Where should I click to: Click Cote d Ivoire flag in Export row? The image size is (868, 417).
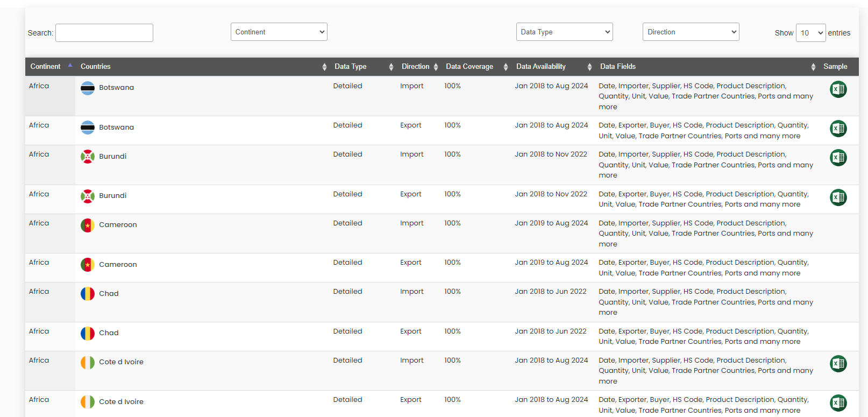(x=88, y=402)
